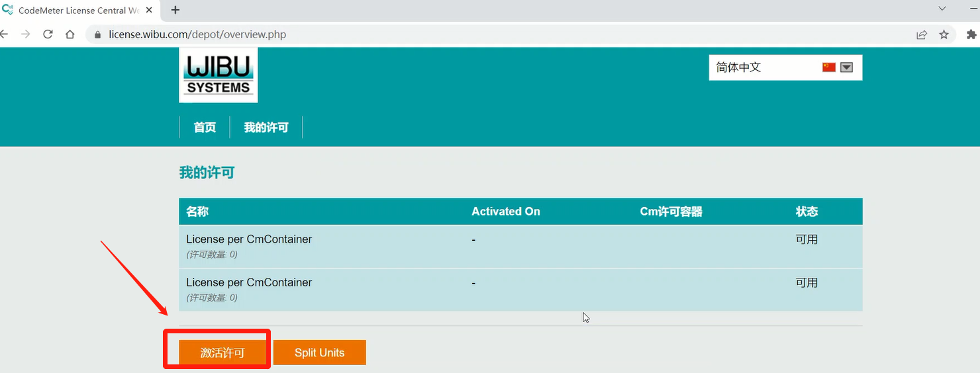The height and width of the screenshot is (373, 980).
Task: Select the second License per CmContainer row
Action: coord(520,290)
